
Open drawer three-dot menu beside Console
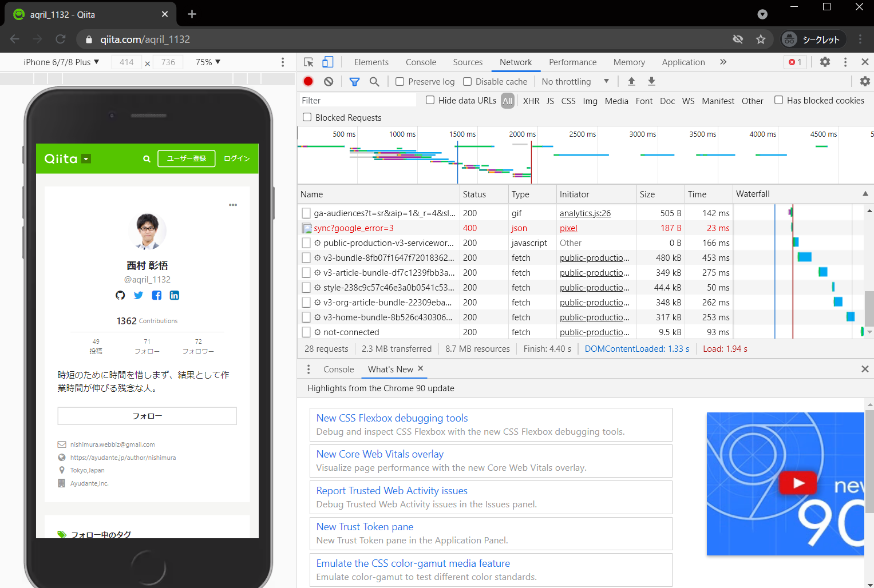click(309, 369)
